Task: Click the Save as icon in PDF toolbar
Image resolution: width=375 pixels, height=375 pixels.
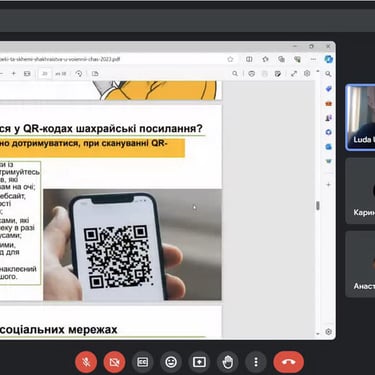Action: tap(278, 74)
